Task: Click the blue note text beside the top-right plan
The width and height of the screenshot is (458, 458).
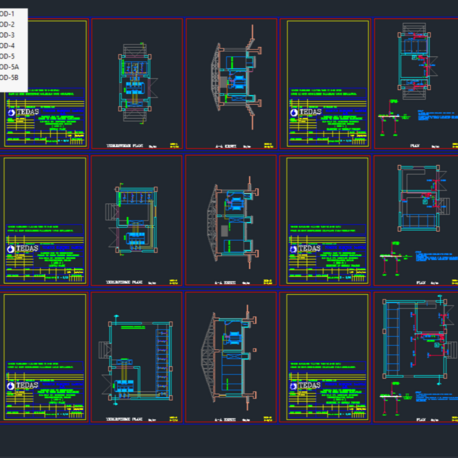Action: coord(438,115)
